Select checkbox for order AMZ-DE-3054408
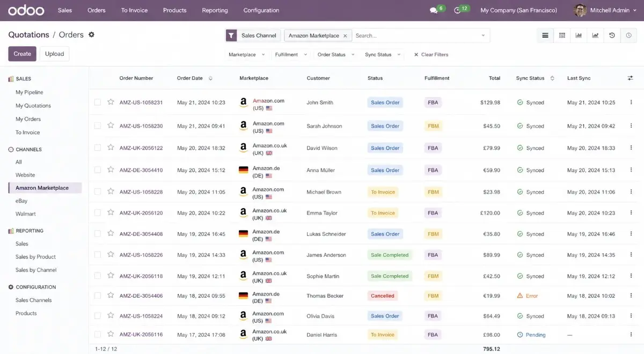The image size is (644, 354). click(98, 234)
